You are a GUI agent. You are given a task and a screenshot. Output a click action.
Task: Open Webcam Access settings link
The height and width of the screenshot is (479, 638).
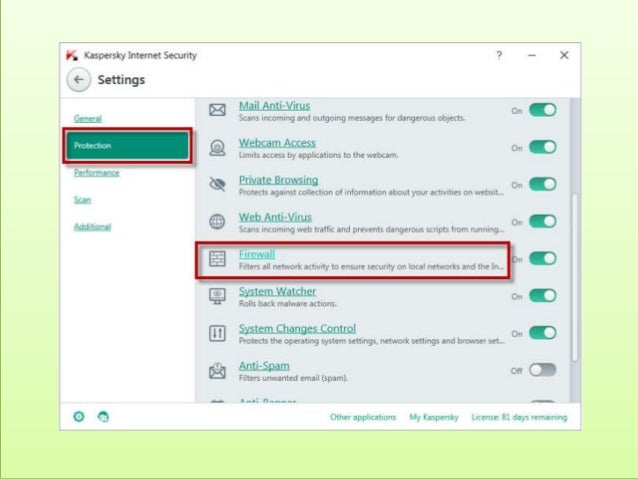coord(277,143)
